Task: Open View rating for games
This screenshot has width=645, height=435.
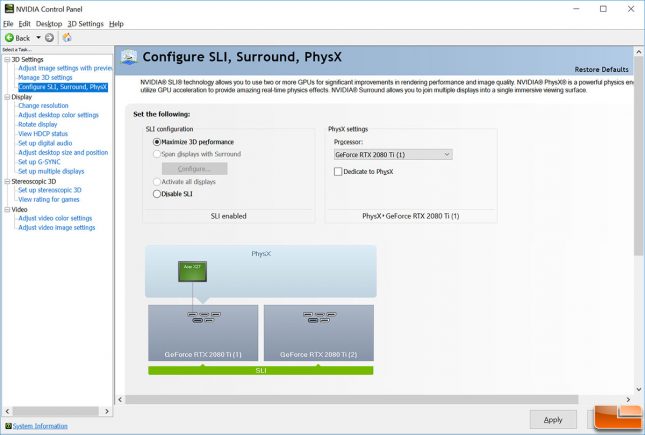Action: (x=49, y=200)
